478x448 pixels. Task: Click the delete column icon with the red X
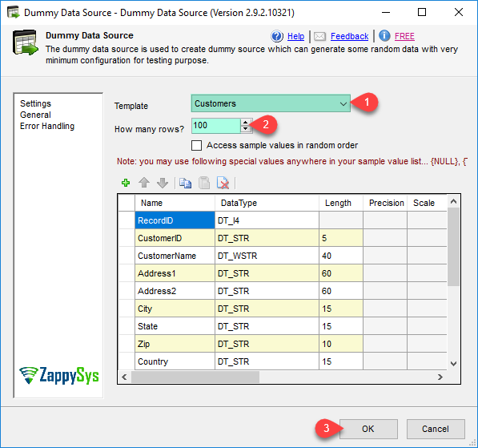tap(223, 183)
